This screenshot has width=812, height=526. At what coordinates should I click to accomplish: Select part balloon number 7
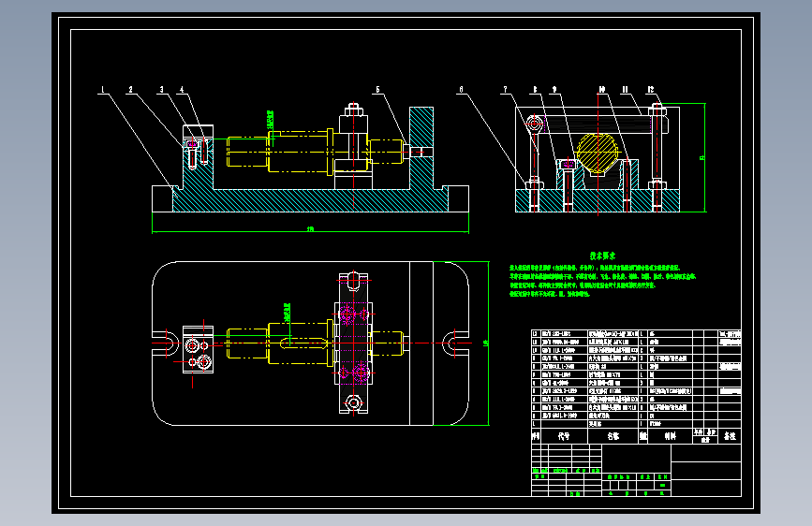point(506,90)
